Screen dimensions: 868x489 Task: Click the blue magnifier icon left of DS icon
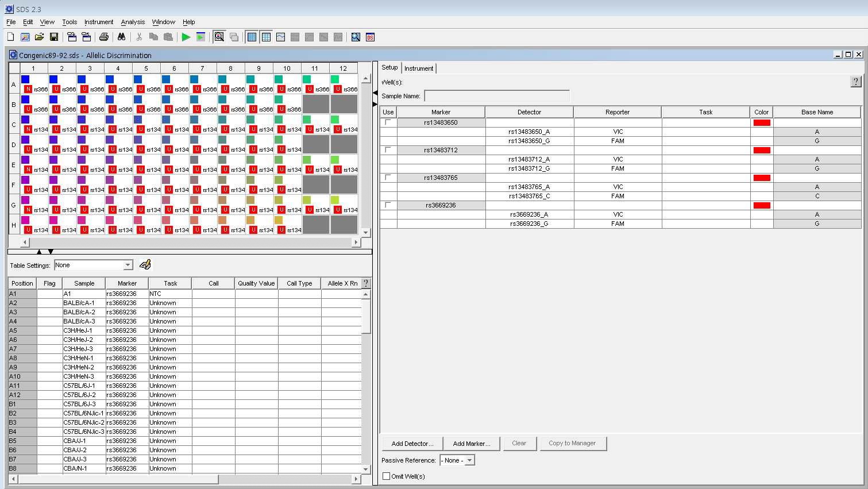click(356, 37)
